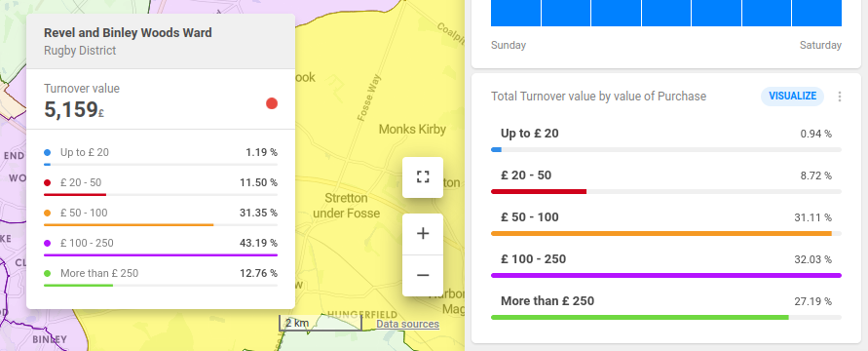
Task: Zoom out of the map
Action: click(x=423, y=275)
